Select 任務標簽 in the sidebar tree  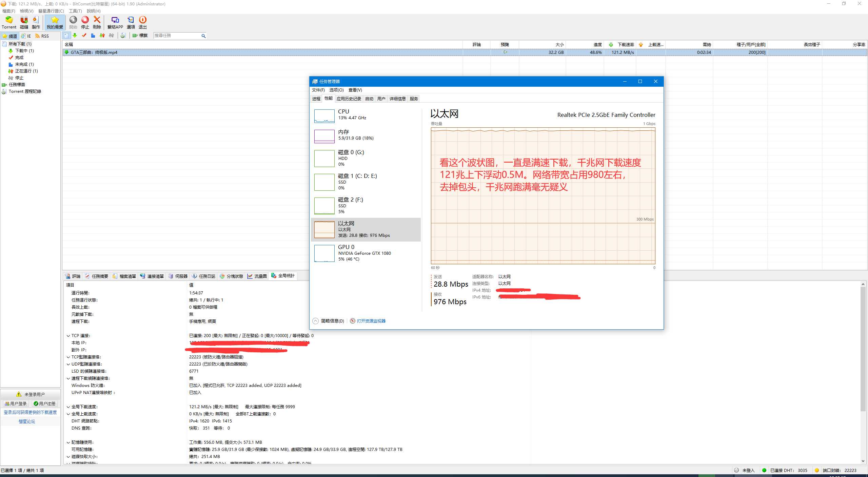coord(17,85)
